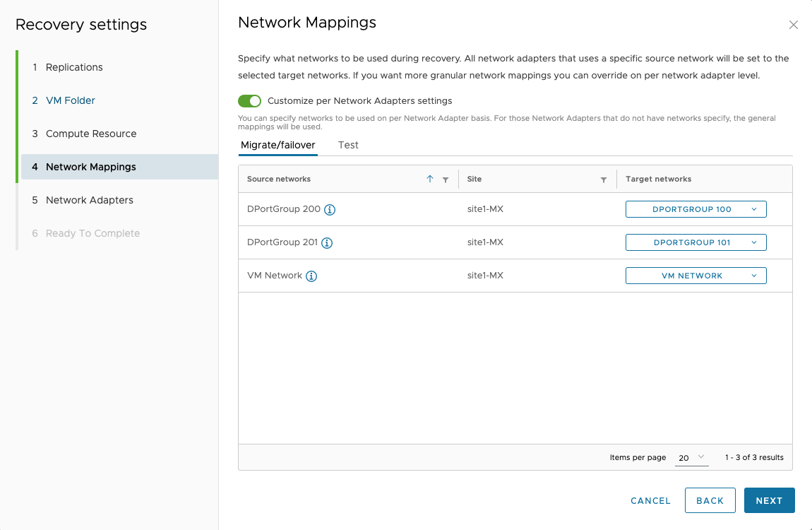Click info icon next to DPortGroup 201
The height and width of the screenshot is (530, 812).
(327, 243)
